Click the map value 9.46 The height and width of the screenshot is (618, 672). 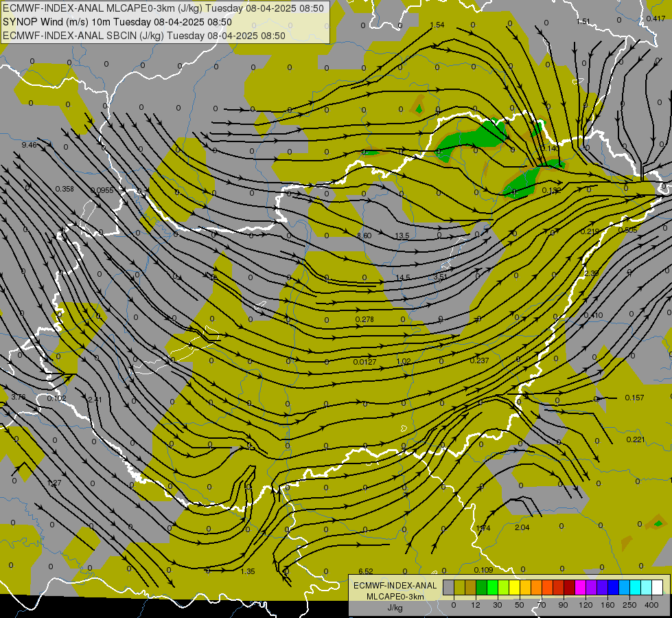point(29,145)
